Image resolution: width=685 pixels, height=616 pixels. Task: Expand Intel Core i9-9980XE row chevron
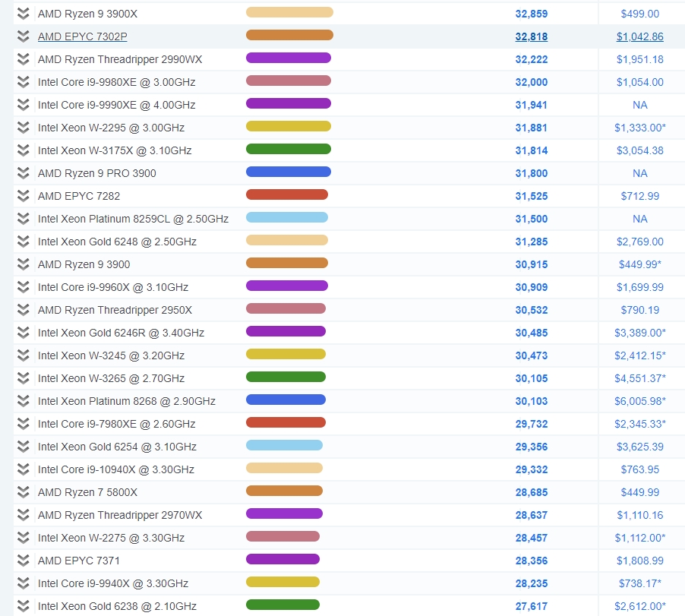coord(23,82)
